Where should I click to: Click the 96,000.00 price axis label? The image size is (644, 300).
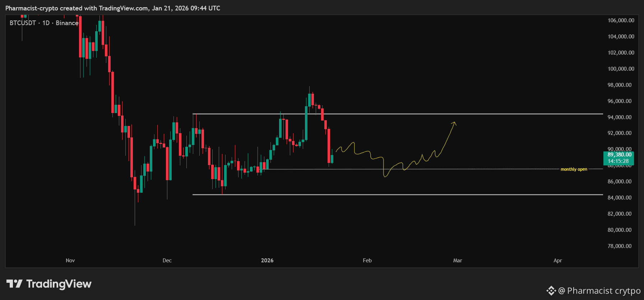pyautogui.click(x=619, y=101)
